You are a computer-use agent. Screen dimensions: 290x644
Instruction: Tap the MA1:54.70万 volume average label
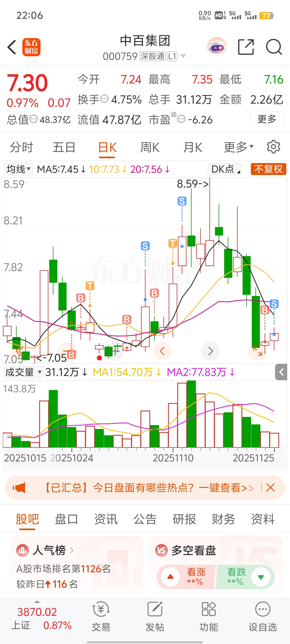(x=127, y=372)
